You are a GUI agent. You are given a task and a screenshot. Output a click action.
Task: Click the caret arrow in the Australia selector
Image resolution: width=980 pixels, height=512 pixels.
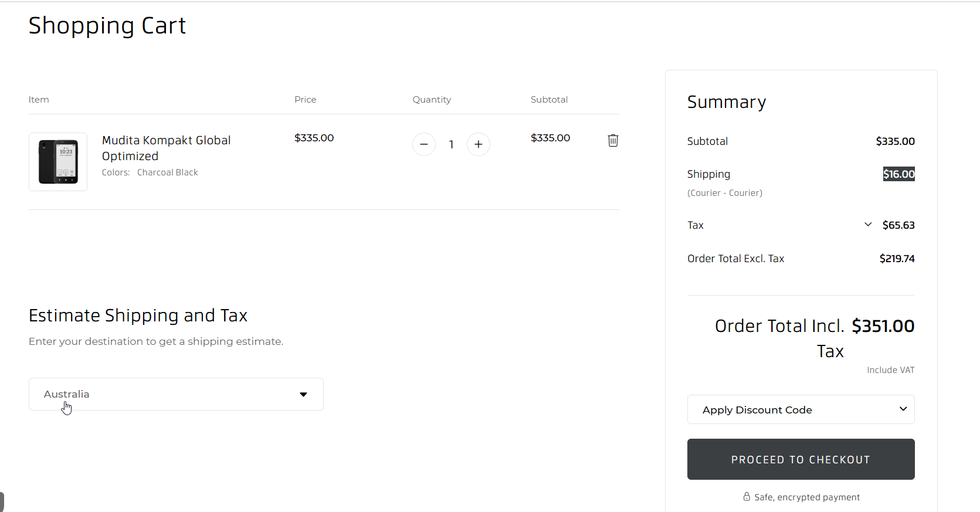(x=303, y=394)
